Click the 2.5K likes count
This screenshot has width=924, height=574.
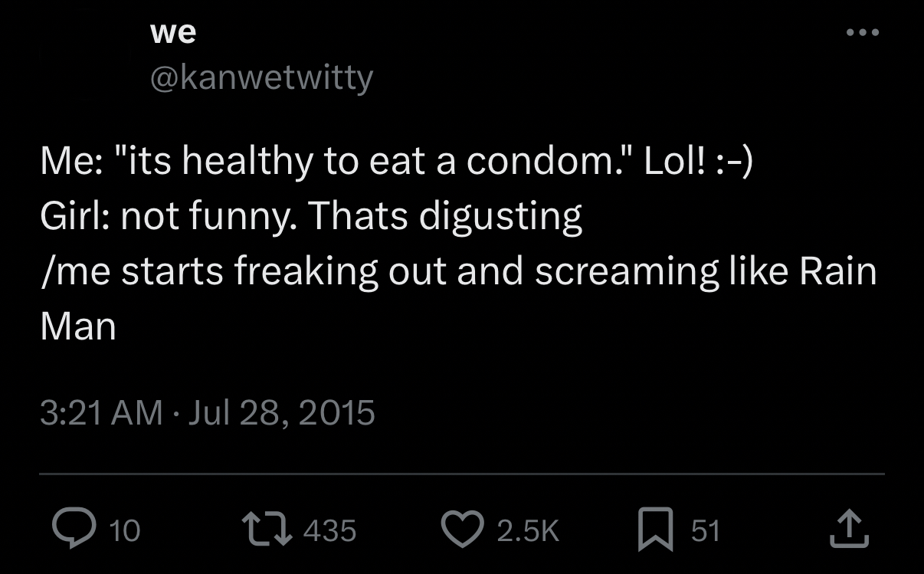(528, 530)
